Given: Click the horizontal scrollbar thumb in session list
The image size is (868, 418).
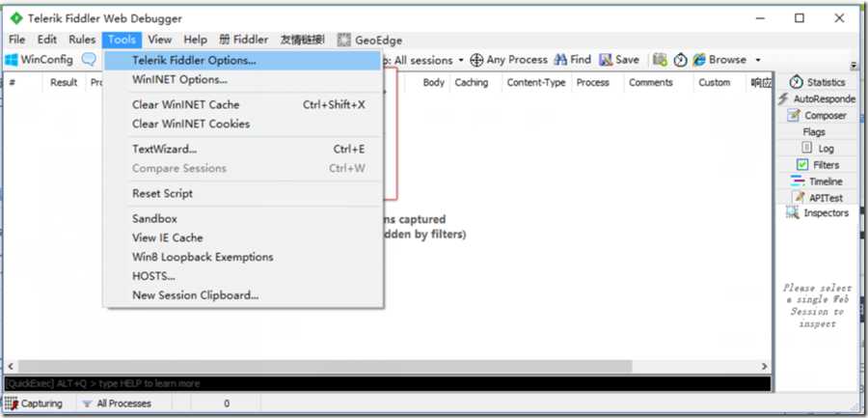Looking at the screenshot, I should [325, 367].
